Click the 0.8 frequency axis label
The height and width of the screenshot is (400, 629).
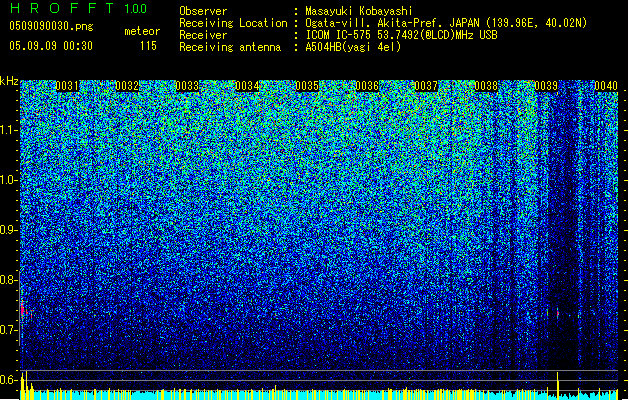pyautogui.click(x=9, y=280)
